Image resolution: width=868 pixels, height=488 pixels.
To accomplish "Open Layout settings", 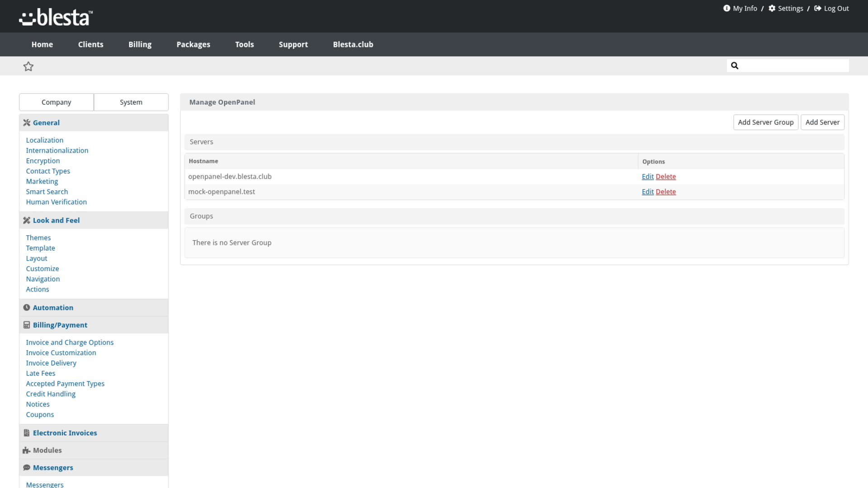I will click(x=36, y=258).
